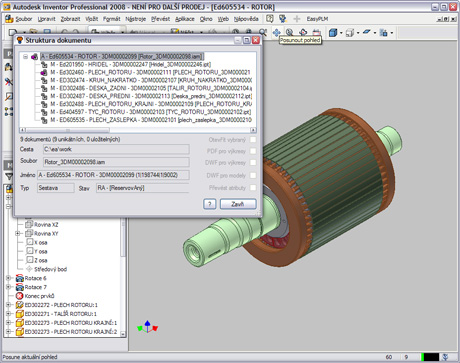Click the Středový bod point icon
Screen dimensions: 460x363
29,269
